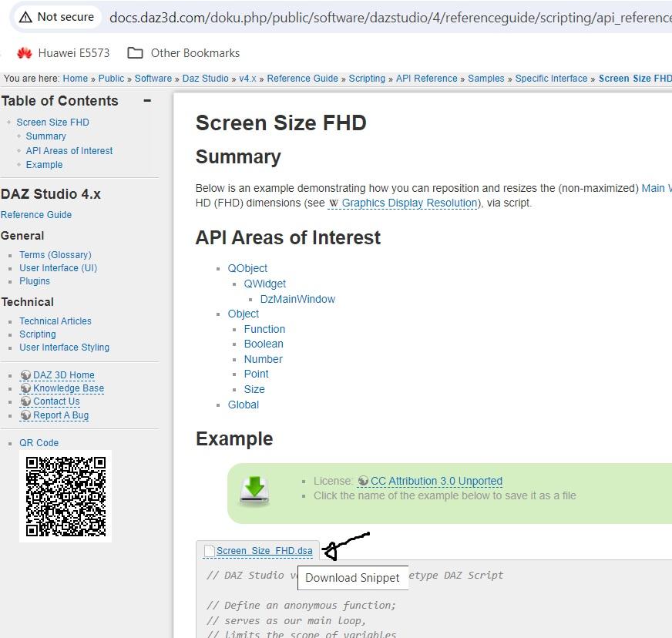This screenshot has width=672, height=638.
Task: Open User Interface Styling link
Action: click(x=64, y=348)
